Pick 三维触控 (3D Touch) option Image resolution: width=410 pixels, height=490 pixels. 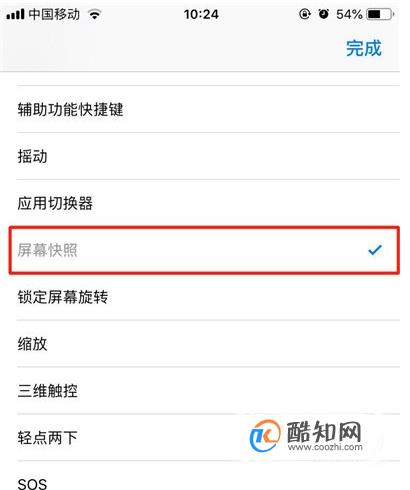208,391
